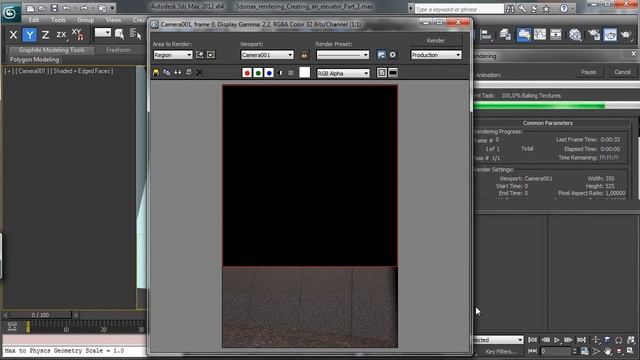
Task: Click the Shaded + Edged Faces viewport label
Action: coord(82,71)
